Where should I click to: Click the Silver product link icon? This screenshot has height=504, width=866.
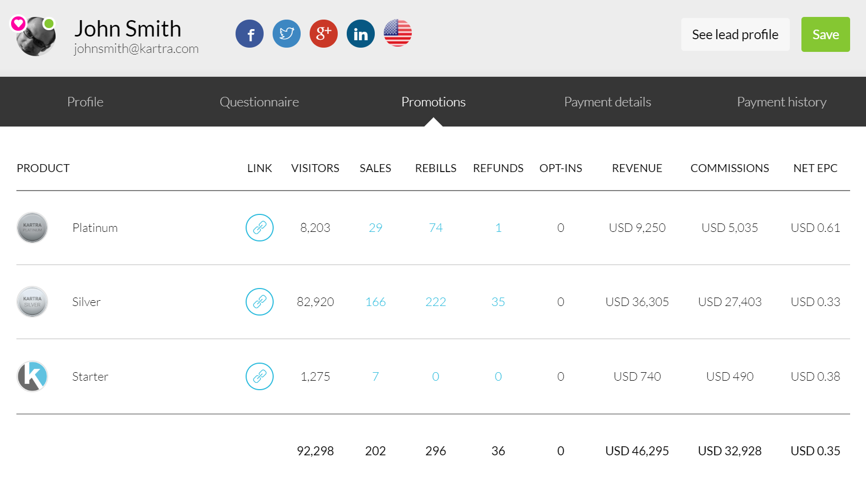(x=259, y=302)
